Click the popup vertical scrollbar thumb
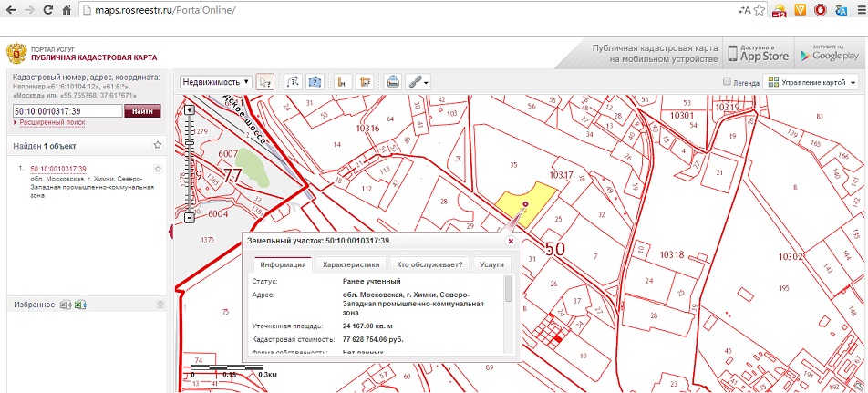 (x=509, y=289)
